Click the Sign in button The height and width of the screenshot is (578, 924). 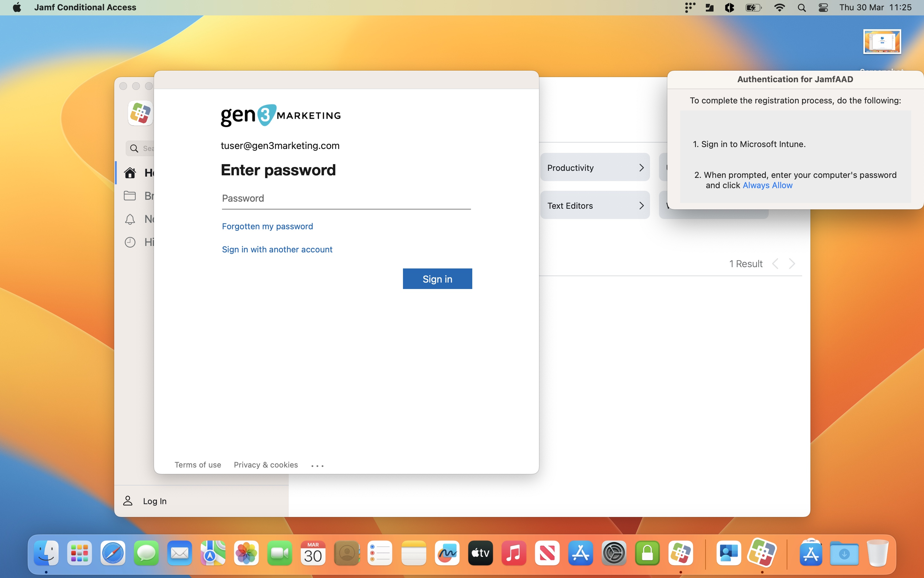click(437, 279)
